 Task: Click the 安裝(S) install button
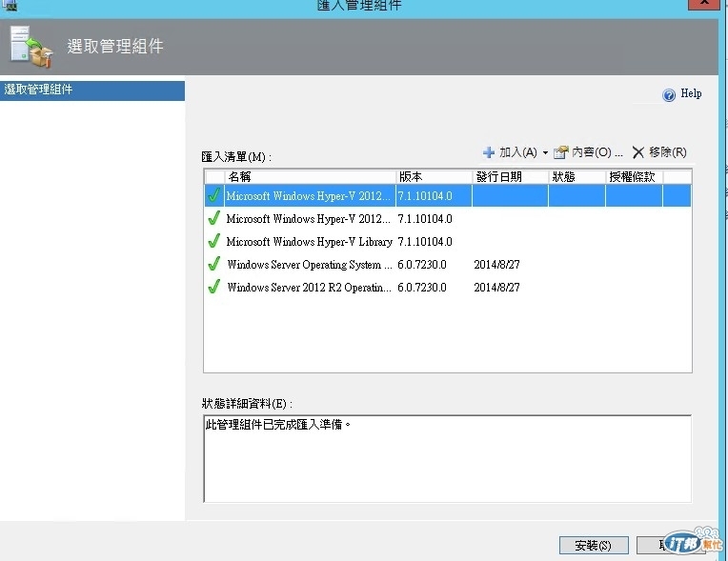click(x=594, y=545)
